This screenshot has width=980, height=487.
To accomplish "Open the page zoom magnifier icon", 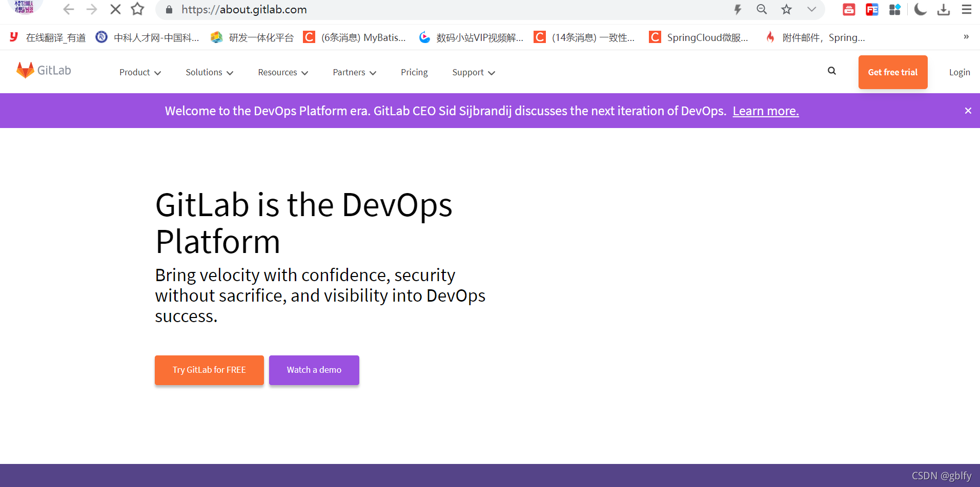I will [x=762, y=9].
